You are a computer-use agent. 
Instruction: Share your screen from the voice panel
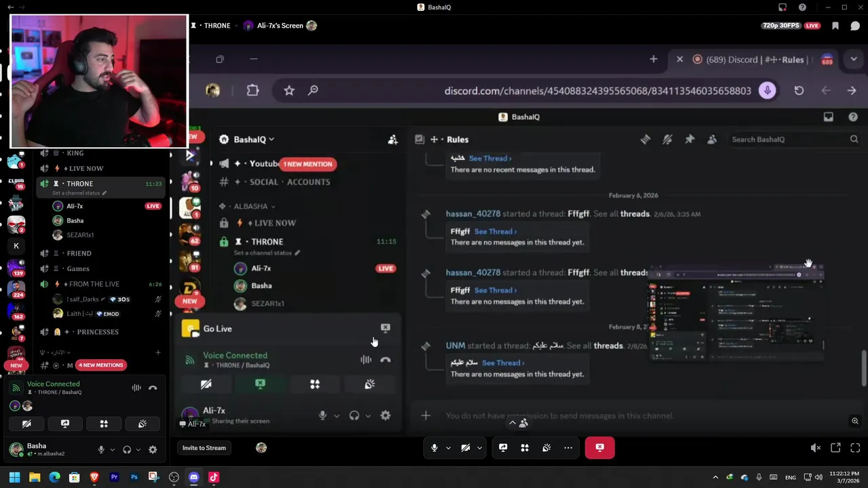coord(65,424)
